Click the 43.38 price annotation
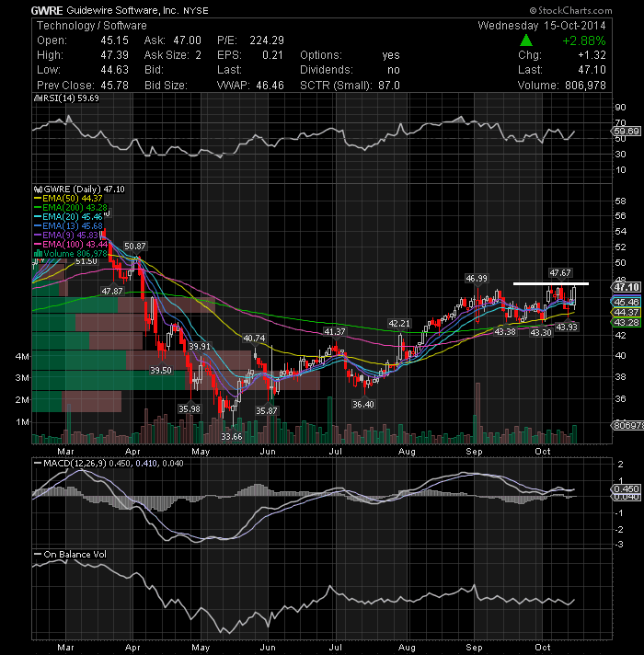Image resolution: width=644 pixels, height=655 pixels. click(505, 332)
